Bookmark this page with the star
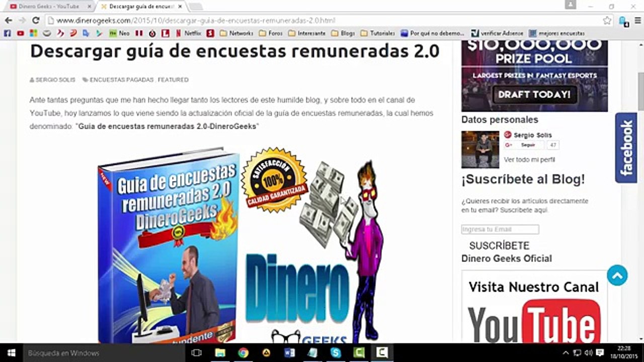Screen dimensions: 644x362 pyautogui.click(x=607, y=21)
